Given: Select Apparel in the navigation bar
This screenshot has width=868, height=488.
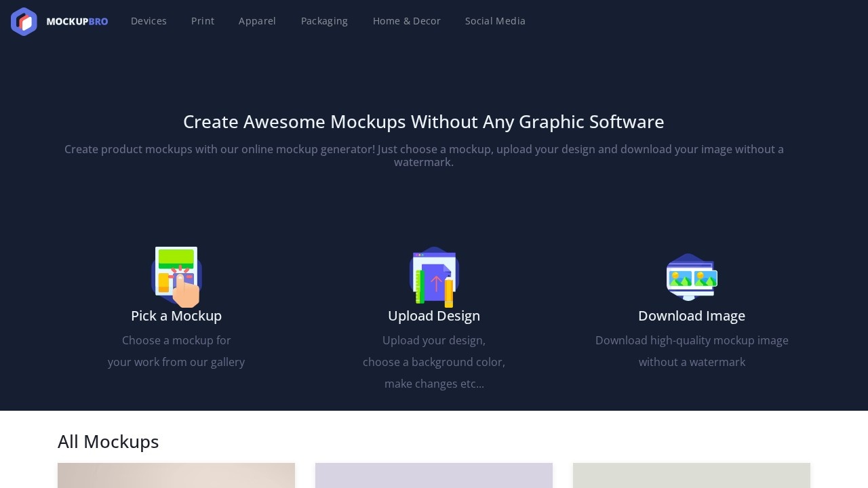Looking at the screenshot, I should coord(257,21).
